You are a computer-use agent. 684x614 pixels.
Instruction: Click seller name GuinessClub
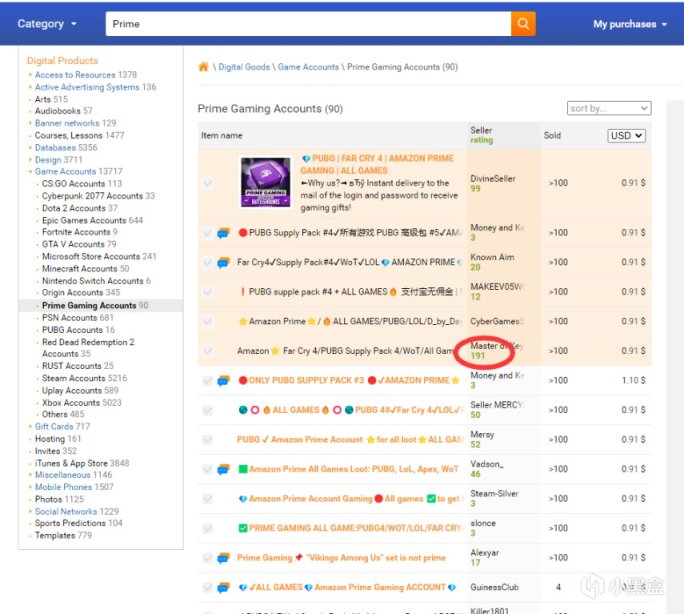point(494,587)
